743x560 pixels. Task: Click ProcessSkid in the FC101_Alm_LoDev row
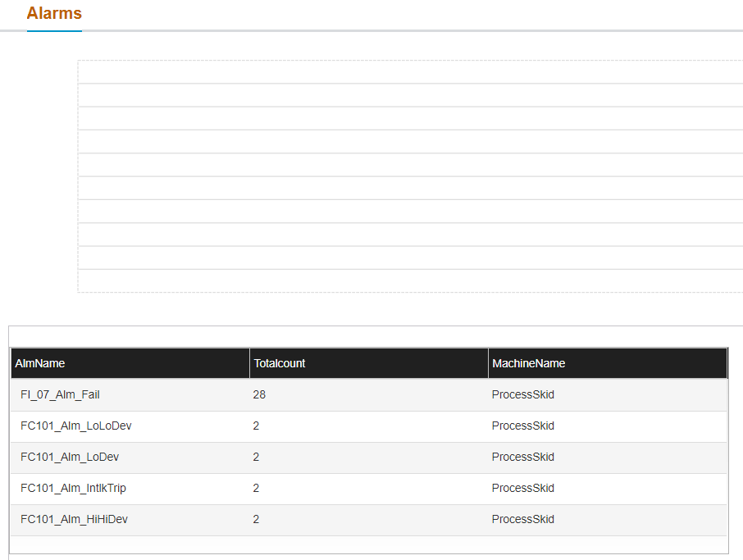[x=522, y=457]
